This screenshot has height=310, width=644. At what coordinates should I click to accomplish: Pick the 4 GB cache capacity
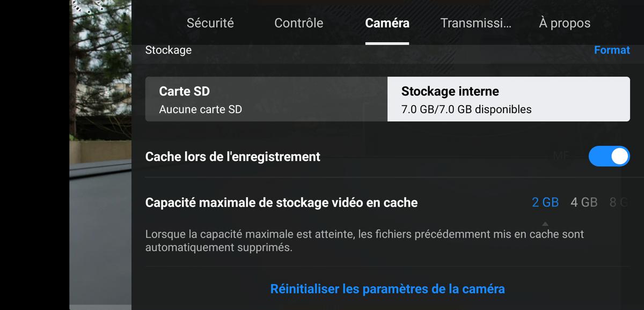point(584,202)
